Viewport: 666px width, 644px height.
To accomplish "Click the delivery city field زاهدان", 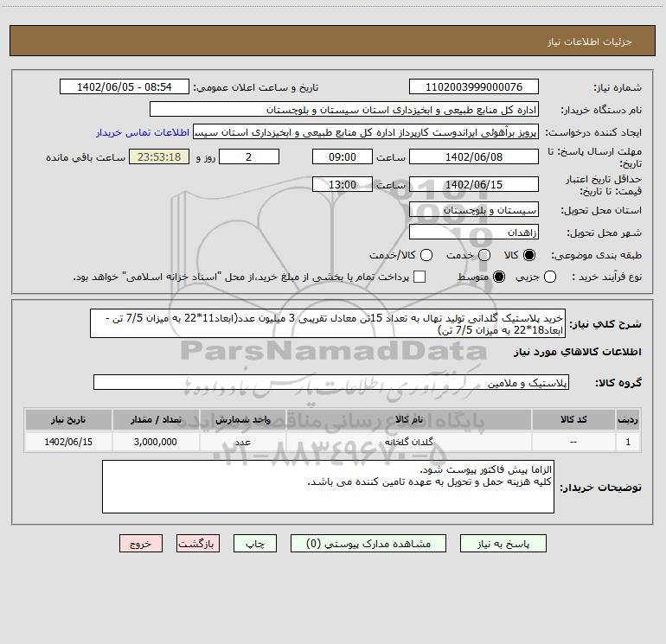I will pos(474,232).
